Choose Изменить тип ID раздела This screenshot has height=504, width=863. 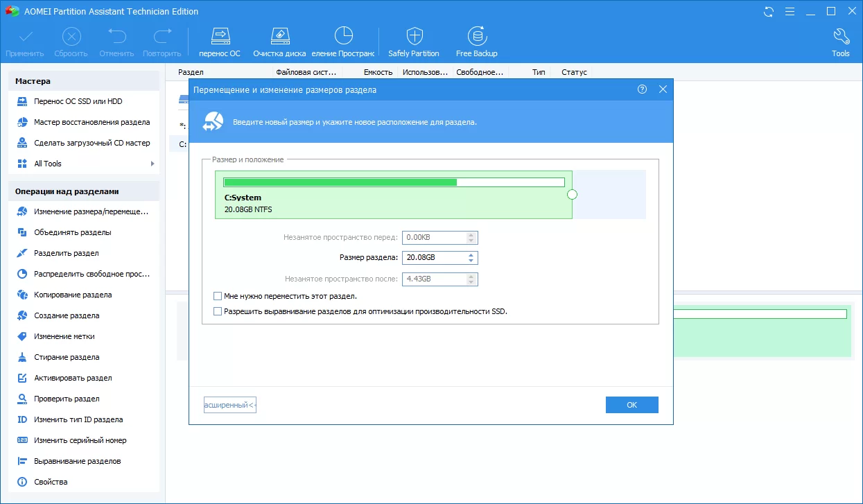point(83,419)
